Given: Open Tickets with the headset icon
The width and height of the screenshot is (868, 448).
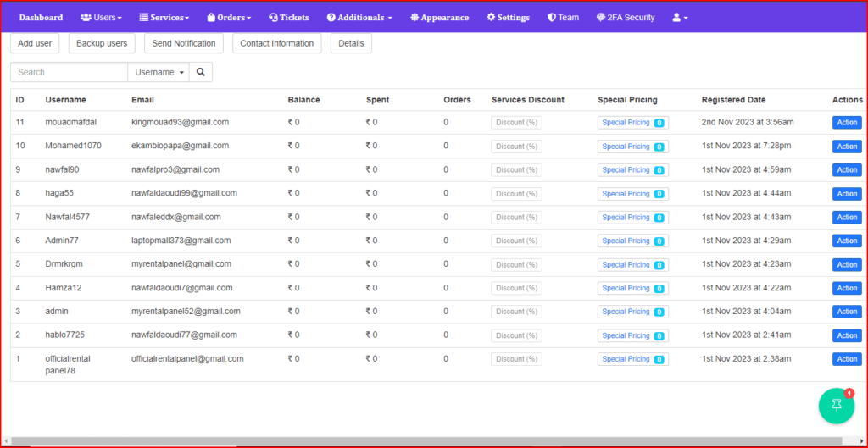Looking at the screenshot, I should pos(288,18).
